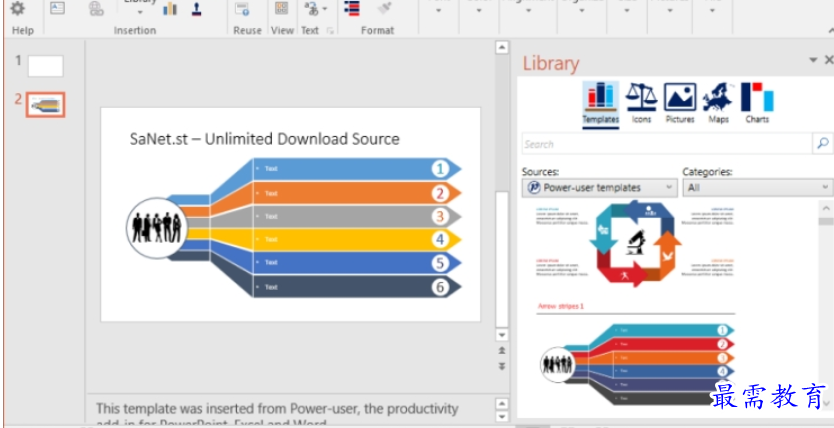Click the bar chart insertion icon
Screen dimensions: 834x428
170,8
